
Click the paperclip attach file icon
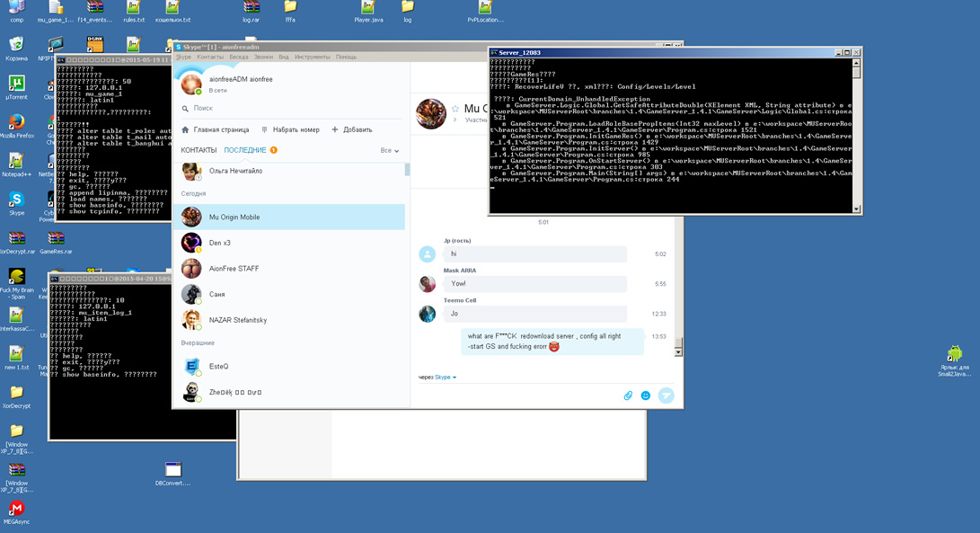pyautogui.click(x=629, y=395)
